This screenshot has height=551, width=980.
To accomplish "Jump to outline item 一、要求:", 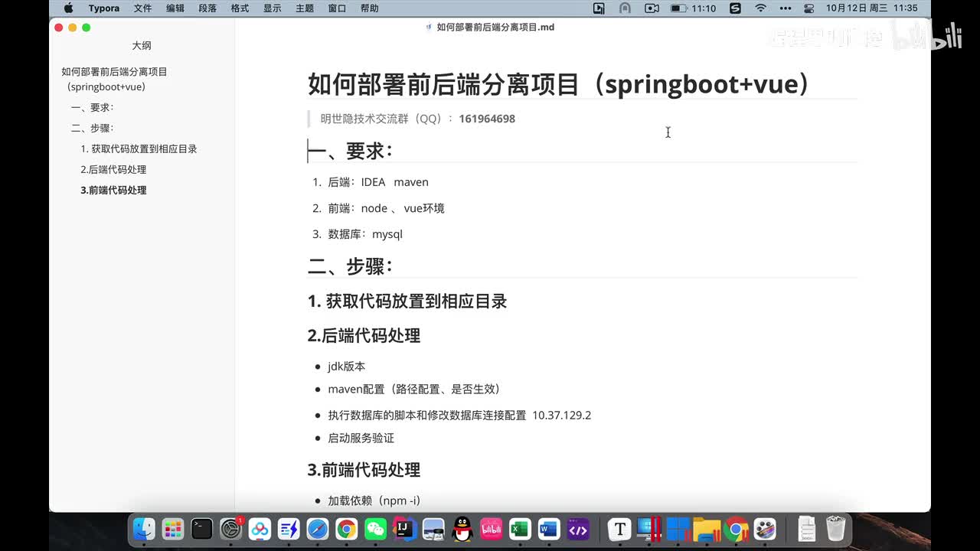I will click(x=92, y=107).
